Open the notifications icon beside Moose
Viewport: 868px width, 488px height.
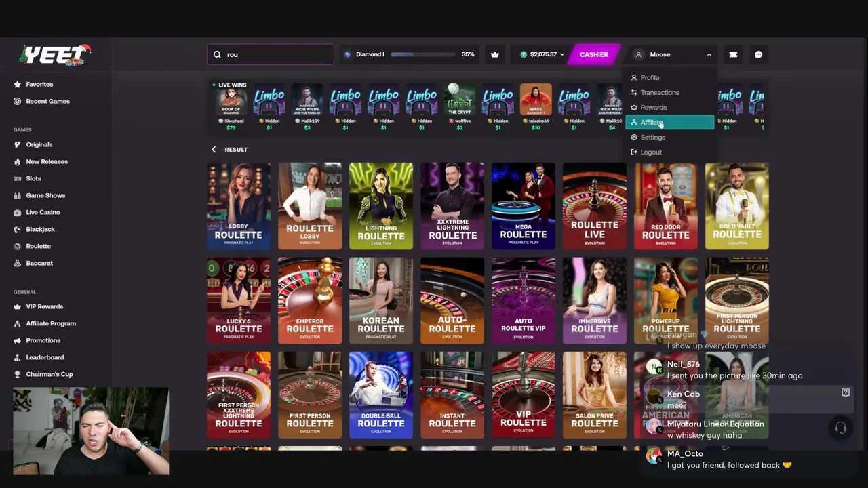733,54
